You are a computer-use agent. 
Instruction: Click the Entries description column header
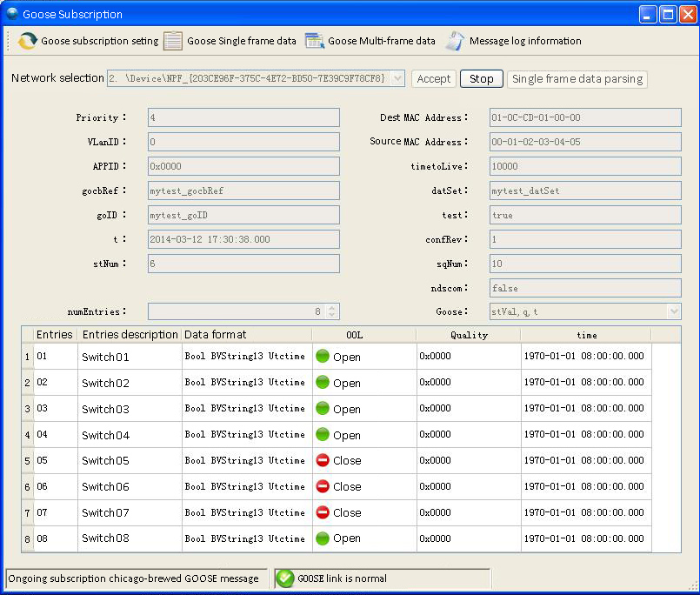coord(129,335)
